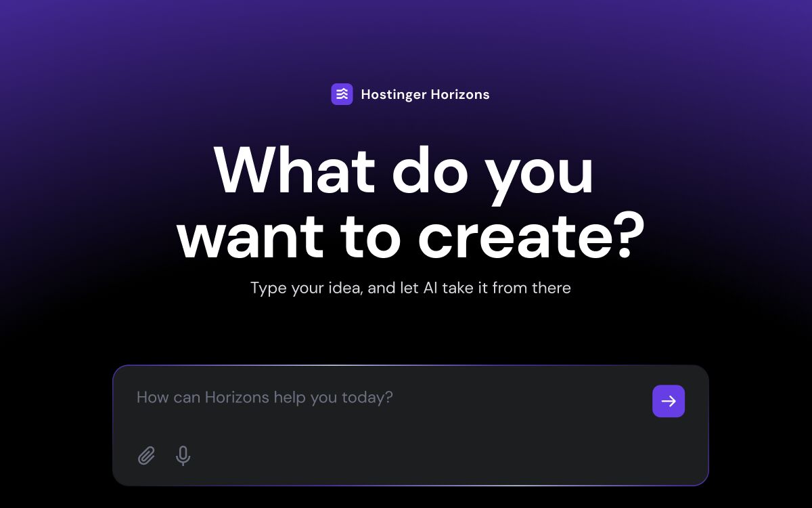Click the placeholder text in the prompt area
Viewport: 812px width, 508px height.
tap(264, 398)
